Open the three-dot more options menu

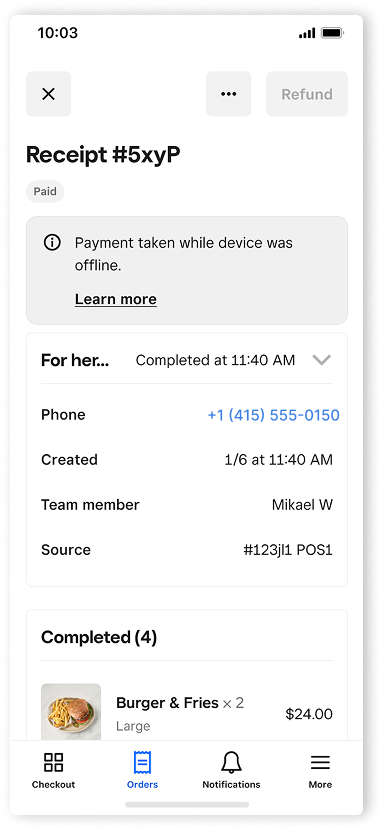[229, 94]
